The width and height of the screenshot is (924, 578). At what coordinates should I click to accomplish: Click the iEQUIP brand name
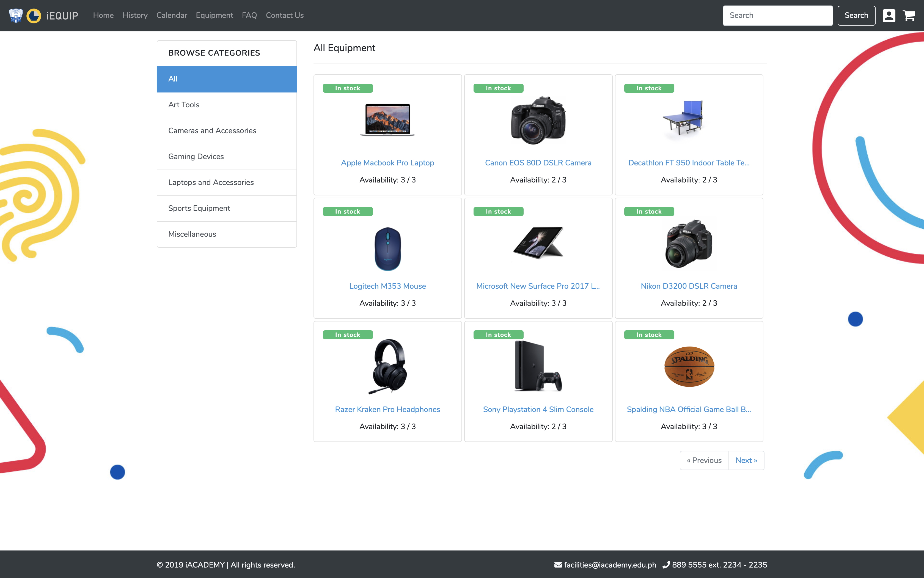pyautogui.click(x=62, y=16)
